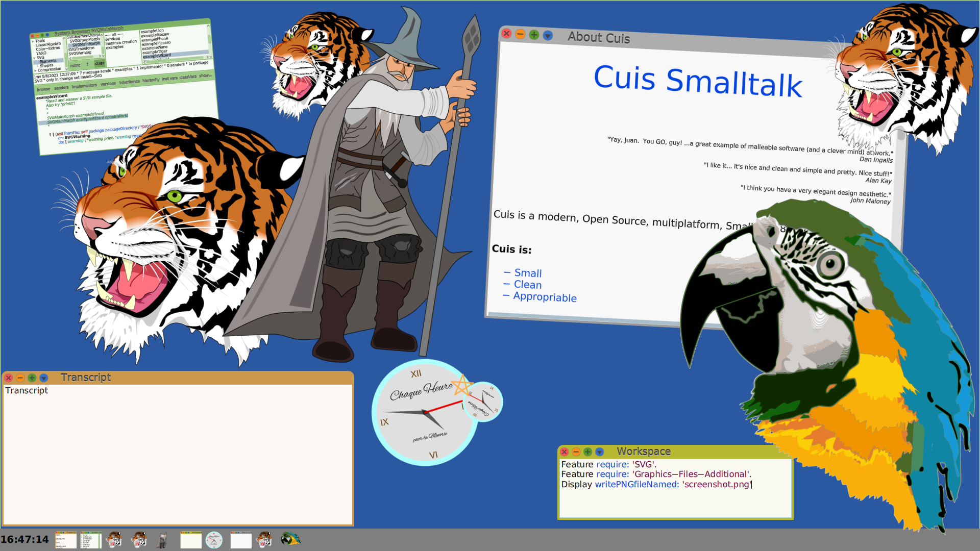
Task: Click the 'senders' button in System Browser
Action: pyautogui.click(x=61, y=88)
